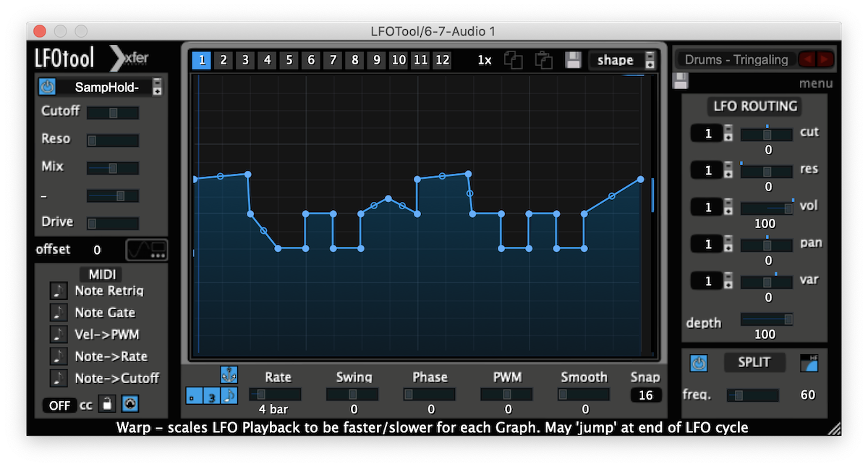Toggle the Note Gate music note button

[x=59, y=312]
